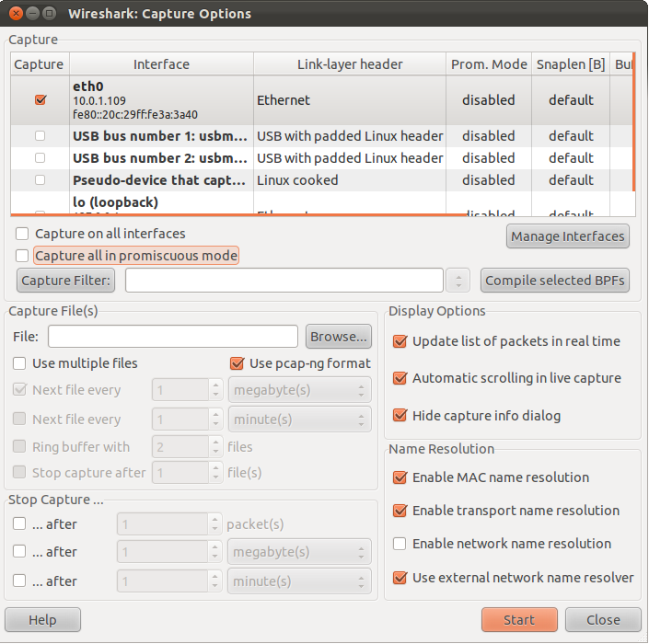Open the capture filter history dropdown arrow
Image resolution: width=649 pixels, height=644 pixels.
(x=458, y=281)
